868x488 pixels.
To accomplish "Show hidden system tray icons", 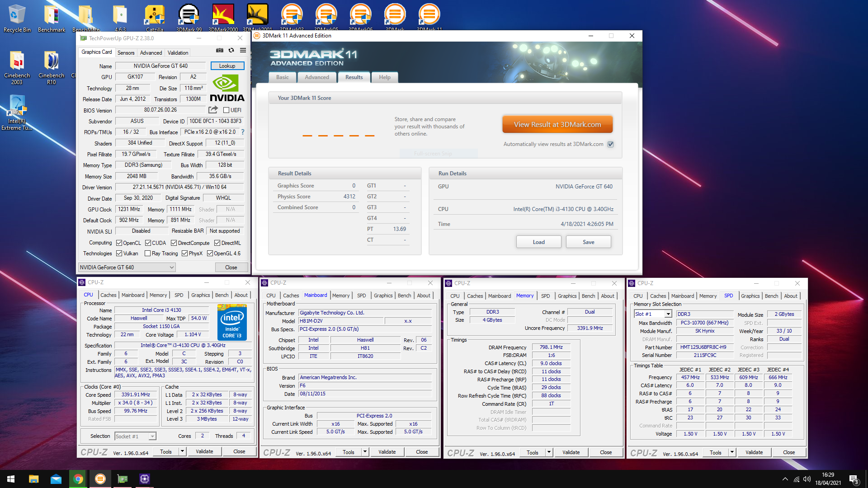I will [785, 479].
